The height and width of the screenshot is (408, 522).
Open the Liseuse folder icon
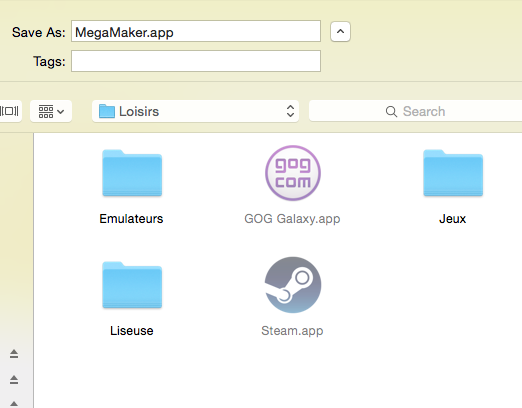point(132,285)
